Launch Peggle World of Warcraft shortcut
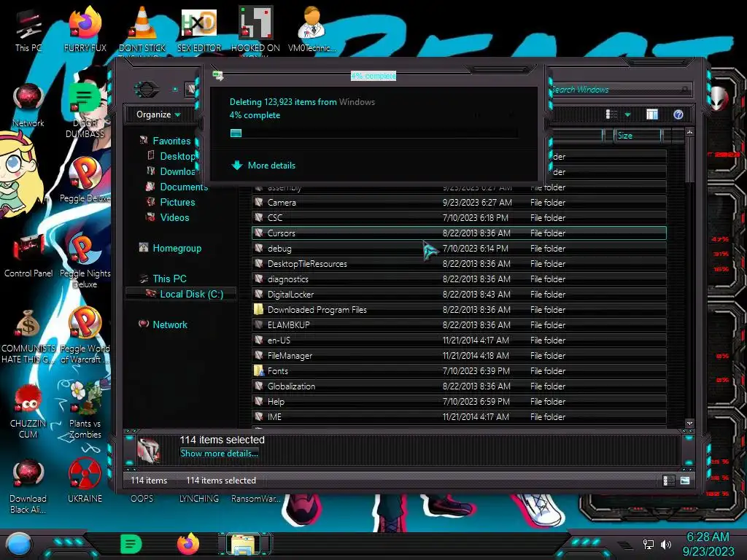 85,335
